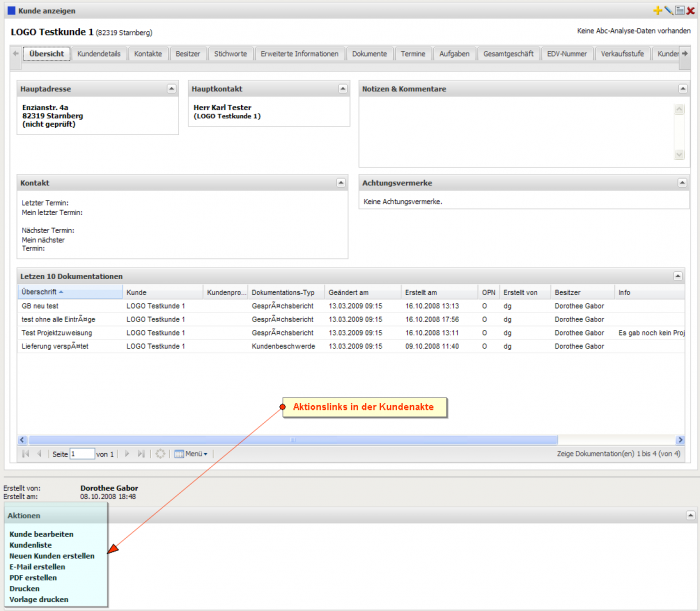700x611 pixels.
Task: Collapse the Kontakt panel
Action: click(x=341, y=183)
